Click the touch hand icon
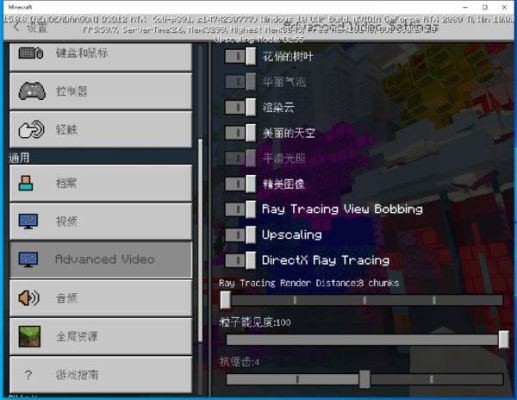 [31, 129]
